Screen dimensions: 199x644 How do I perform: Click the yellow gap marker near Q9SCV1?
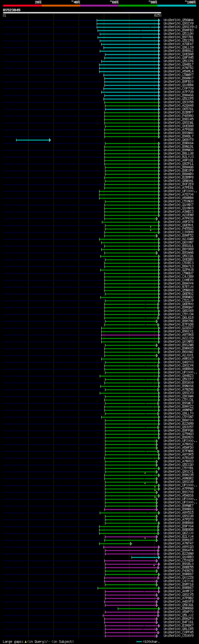(x=145, y=473)
